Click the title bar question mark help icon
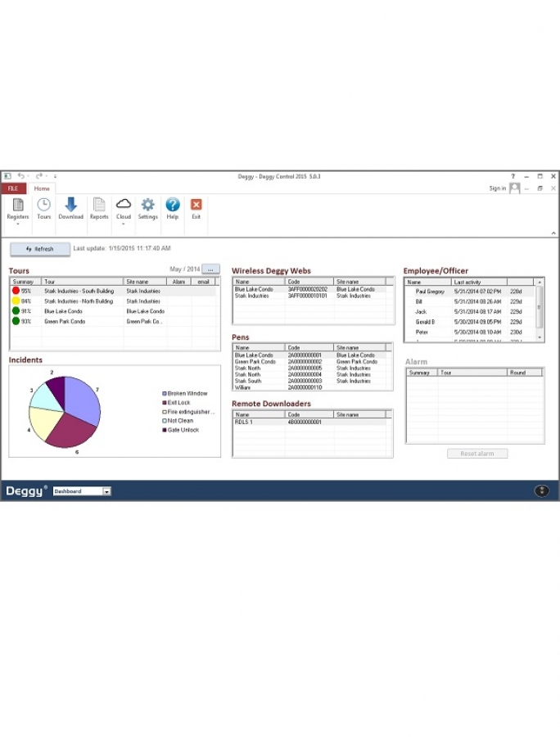The height and width of the screenshot is (737, 560). 513,176
